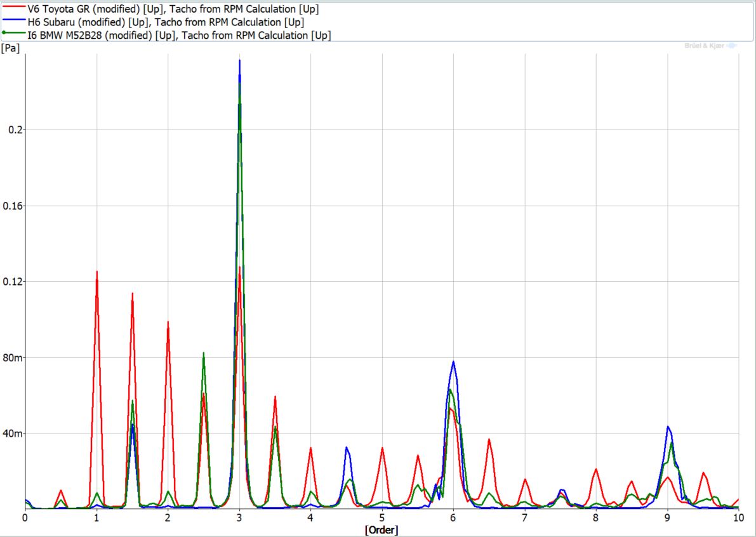The height and width of the screenshot is (537, 756).
Task: Click the red peak at order 1
Action: pos(96,272)
